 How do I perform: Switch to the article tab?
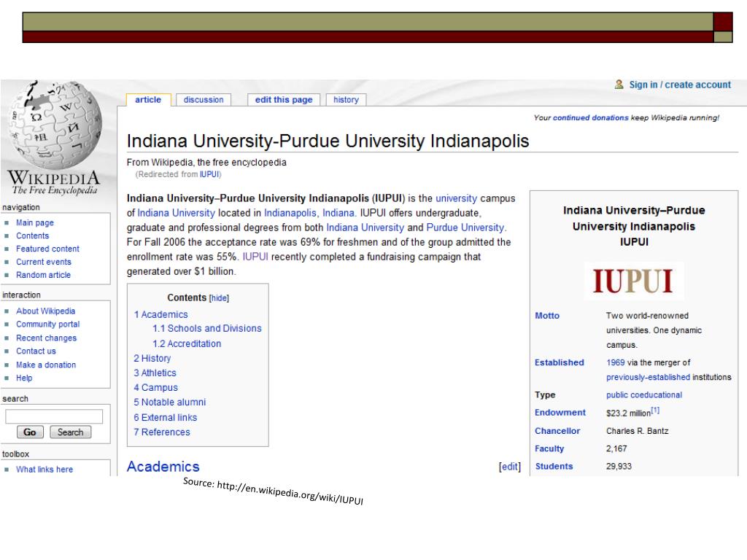[148, 99]
